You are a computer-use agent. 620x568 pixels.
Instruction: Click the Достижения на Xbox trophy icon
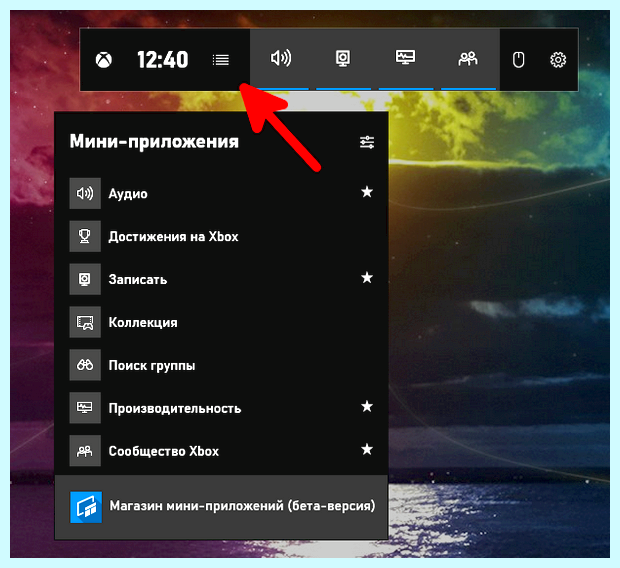[85, 236]
